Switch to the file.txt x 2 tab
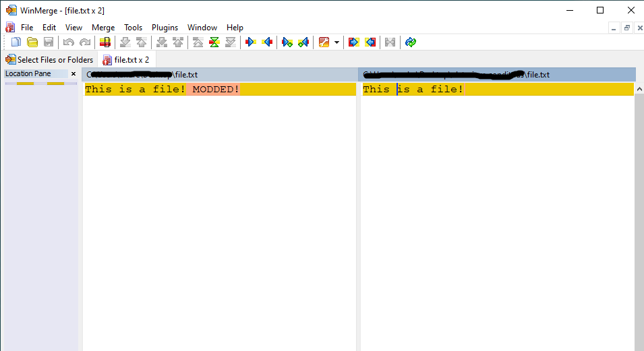 coord(127,59)
